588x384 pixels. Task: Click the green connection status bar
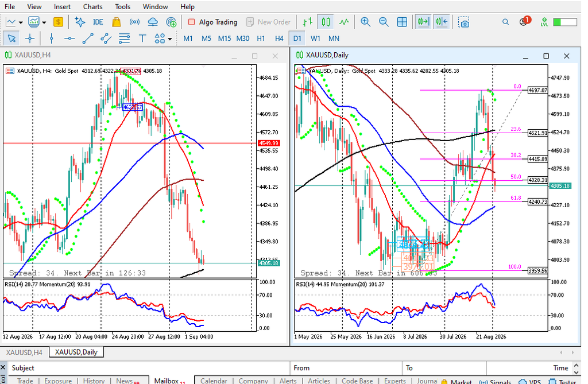[564, 22]
